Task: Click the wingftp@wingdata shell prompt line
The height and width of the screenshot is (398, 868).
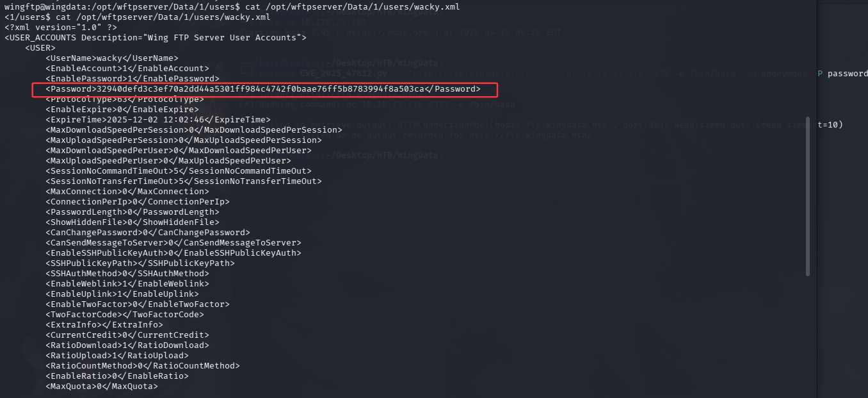Action: point(230,7)
